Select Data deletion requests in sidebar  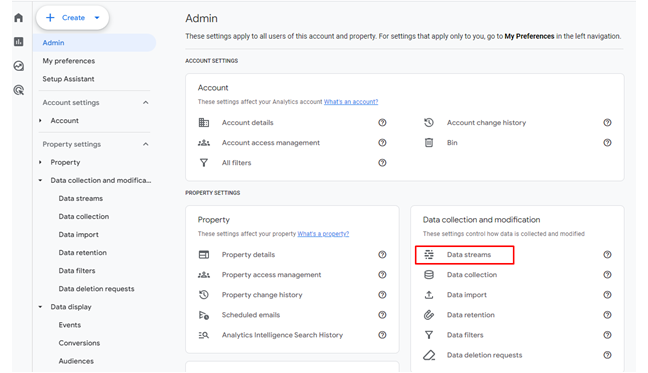96,289
